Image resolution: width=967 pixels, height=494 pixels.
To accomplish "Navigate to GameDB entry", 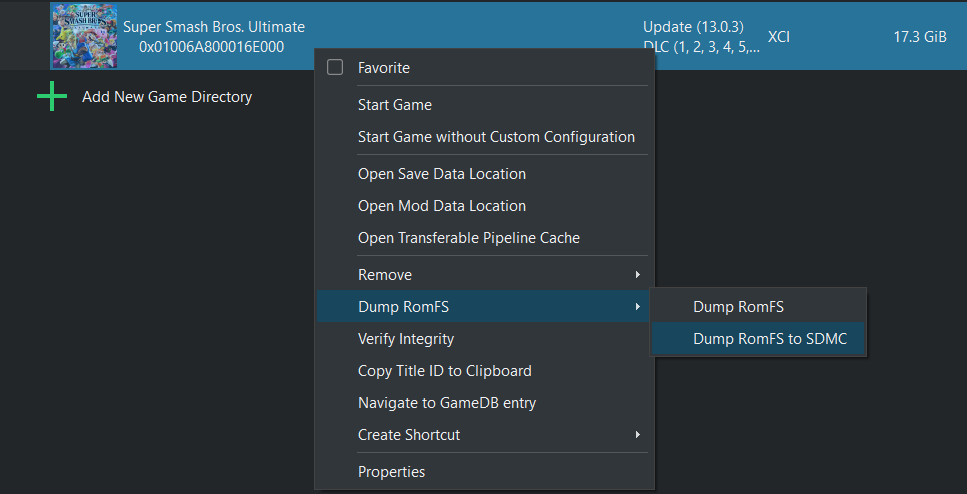I will tap(446, 403).
